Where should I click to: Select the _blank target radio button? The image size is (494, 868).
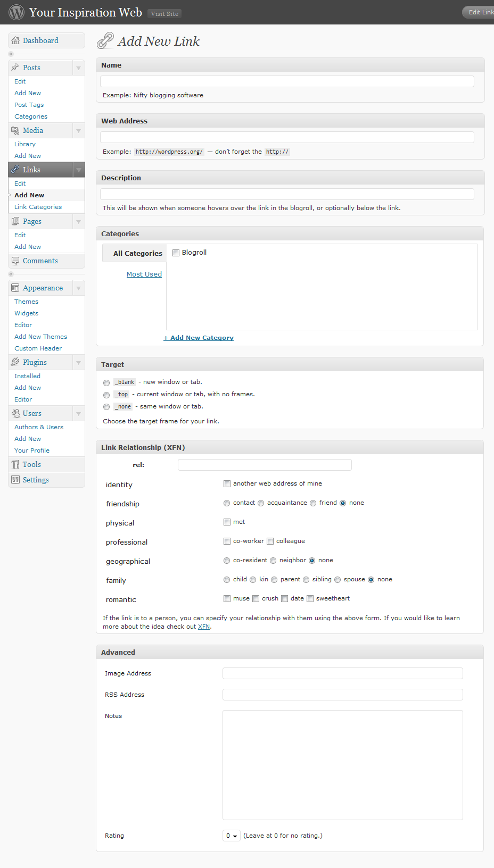(x=106, y=383)
